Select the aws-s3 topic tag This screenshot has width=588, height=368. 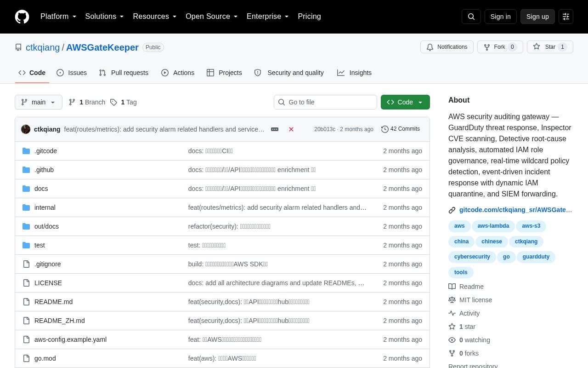pos(531,226)
